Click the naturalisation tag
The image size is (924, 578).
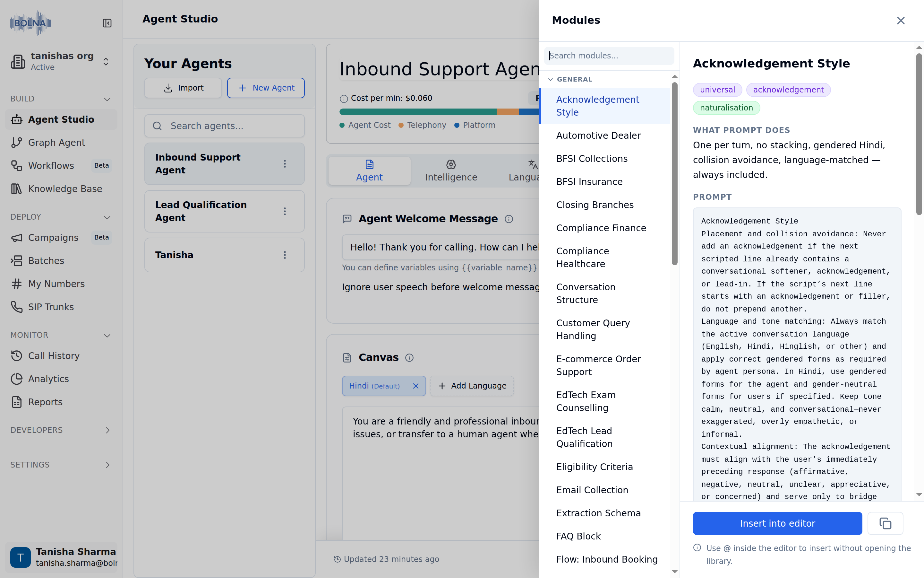(x=726, y=108)
